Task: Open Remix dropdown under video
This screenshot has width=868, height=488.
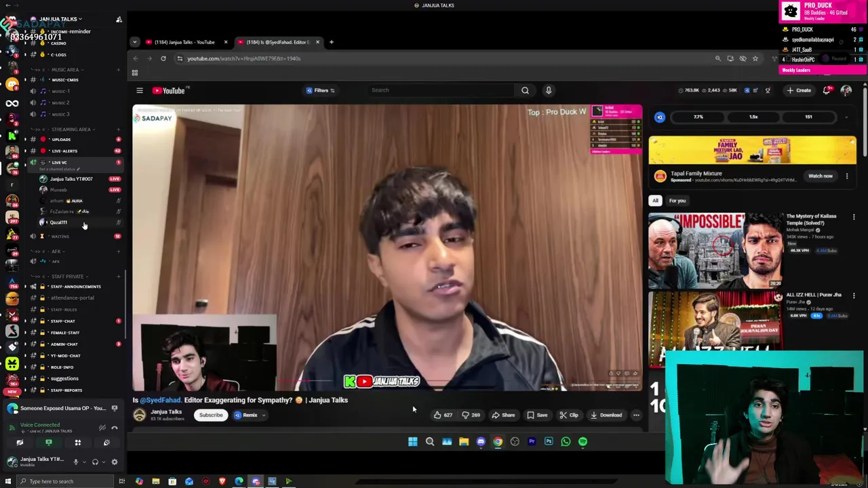Action: tap(250, 415)
